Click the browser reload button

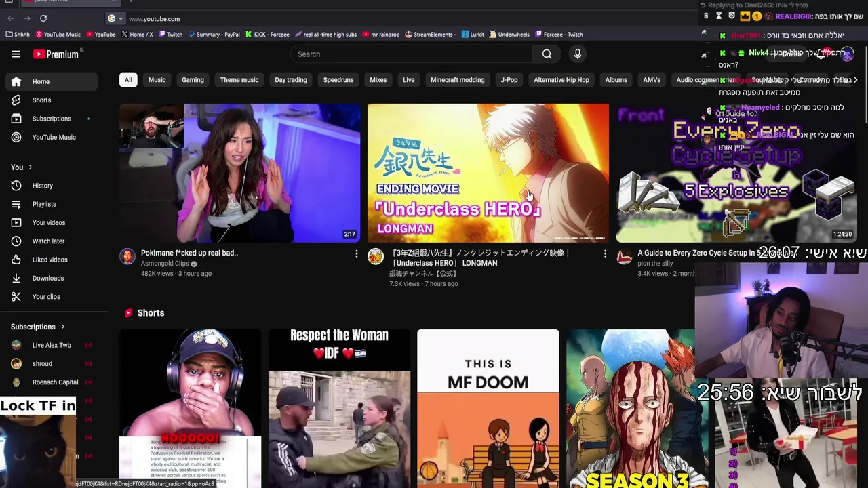43,18
